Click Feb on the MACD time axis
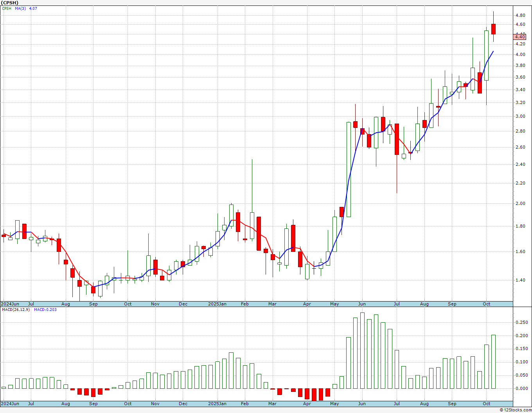 click(x=245, y=404)
